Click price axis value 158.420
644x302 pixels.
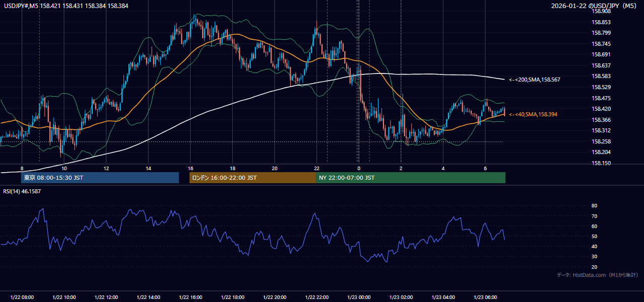tap(602, 109)
